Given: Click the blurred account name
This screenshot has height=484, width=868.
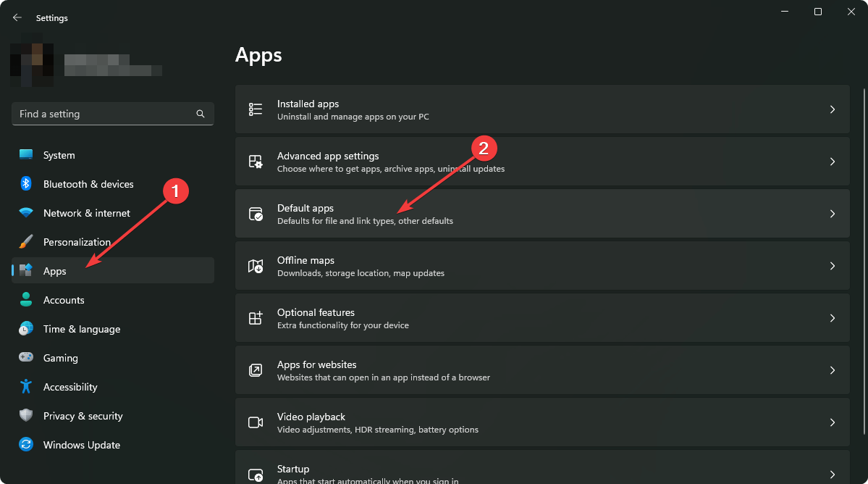Looking at the screenshot, I should pyautogui.click(x=113, y=64).
